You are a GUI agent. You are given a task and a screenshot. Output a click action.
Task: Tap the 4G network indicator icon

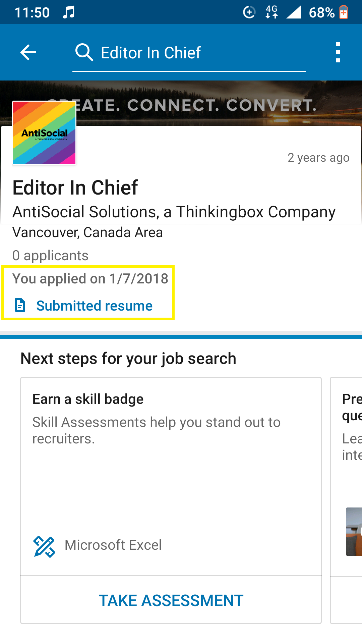271,12
